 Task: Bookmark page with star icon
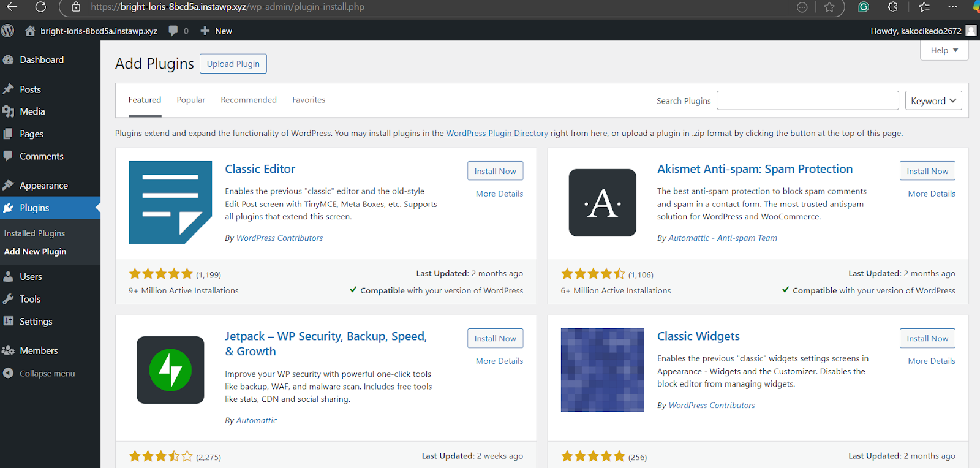(x=829, y=7)
